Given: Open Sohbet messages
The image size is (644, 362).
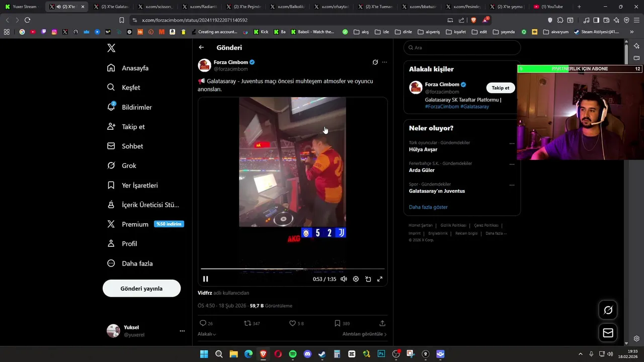Looking at the screenshot, I should point(125,146).
